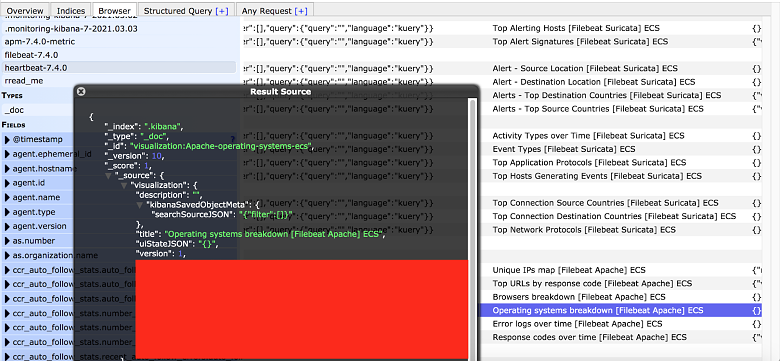The width and height of the screenshot is (780, 361).
Task: Expand the @timestamp field
Action: [7, 140]
